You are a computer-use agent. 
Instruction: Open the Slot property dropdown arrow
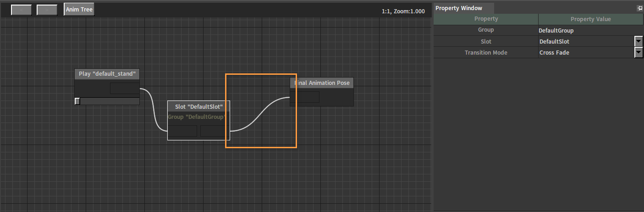(638, 41)
